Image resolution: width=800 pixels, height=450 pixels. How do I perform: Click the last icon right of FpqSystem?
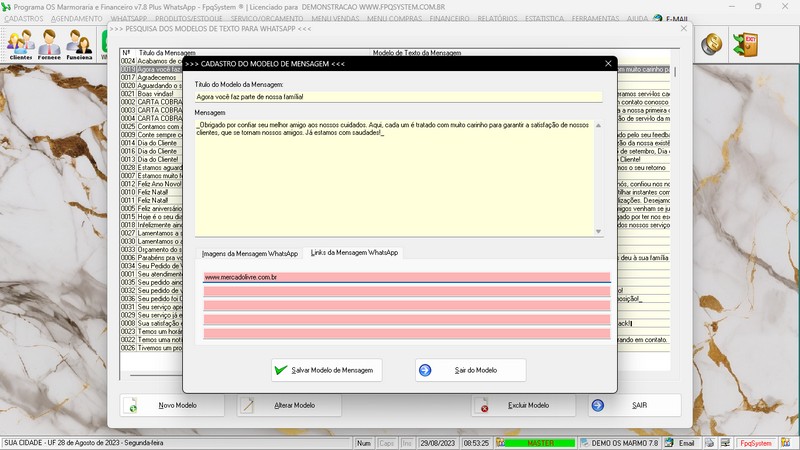786,443
